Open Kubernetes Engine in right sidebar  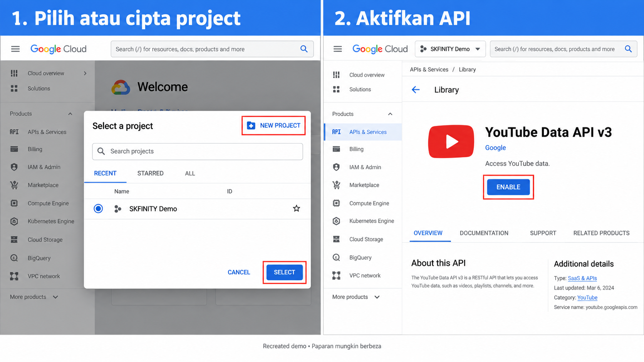[x=363, y=221]
